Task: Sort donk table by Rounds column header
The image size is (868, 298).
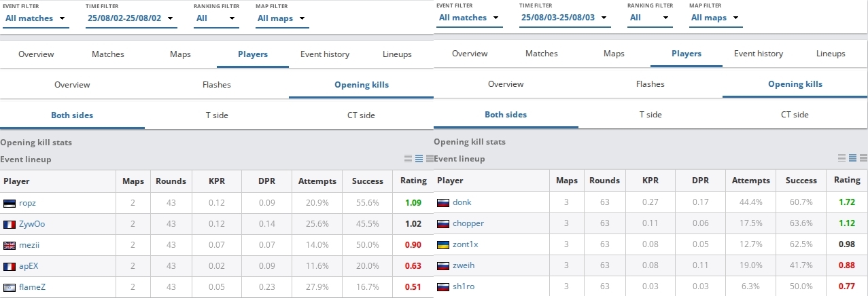Action: 604,181
